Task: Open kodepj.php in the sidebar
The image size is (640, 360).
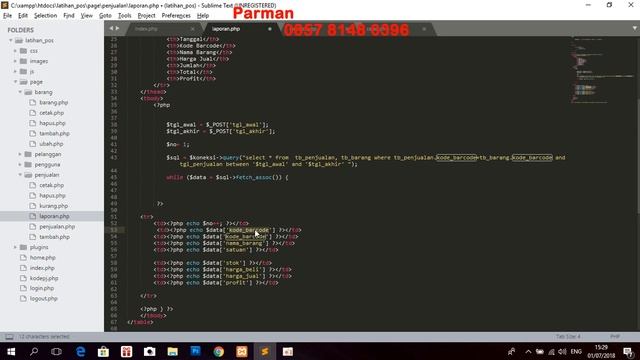Action: pos(44,278)
